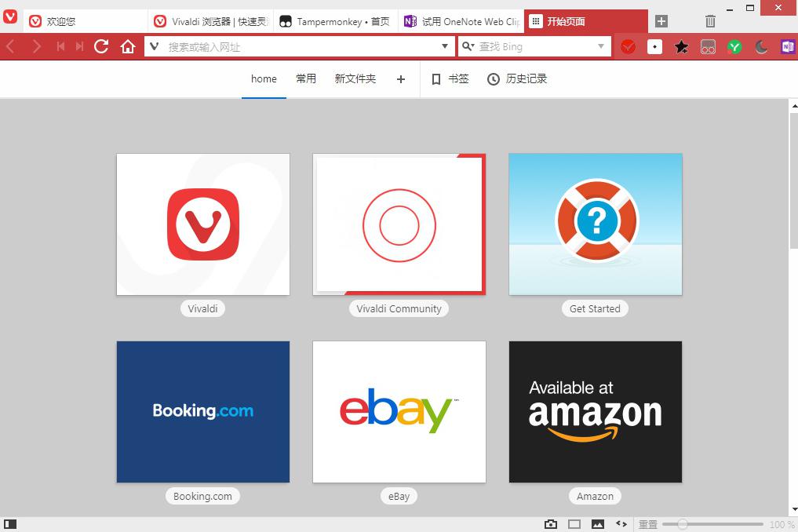Open the Get Started speed dial
The width and height of the screenshot is (798, 532).
coord(596,224)
